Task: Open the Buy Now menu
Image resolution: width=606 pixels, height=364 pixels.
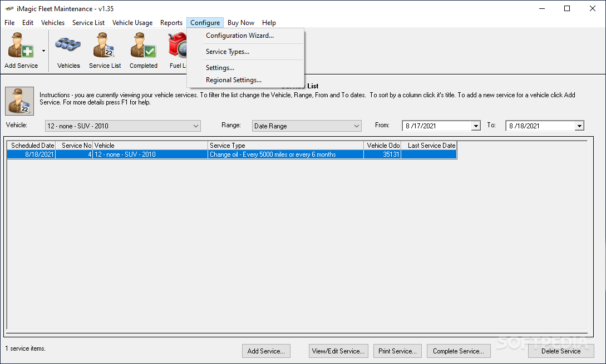Action: click(241, 23)
